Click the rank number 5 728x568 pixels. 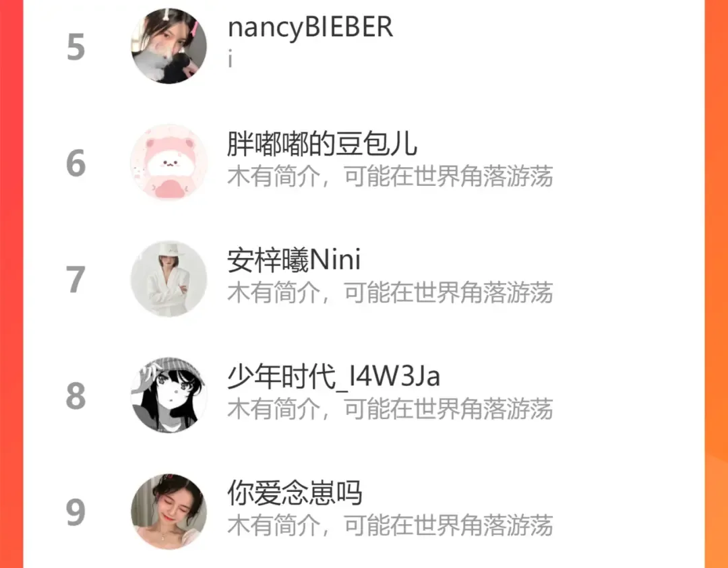(x=76, y=47)
